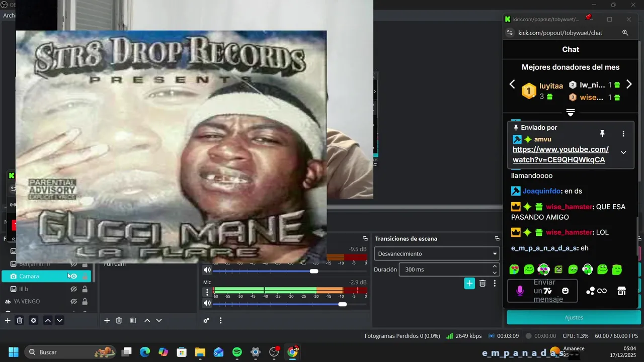The width and height of the screenshot is (644, 362).
Task: Open Mic channel three-dot options
Action: point(207,292)
